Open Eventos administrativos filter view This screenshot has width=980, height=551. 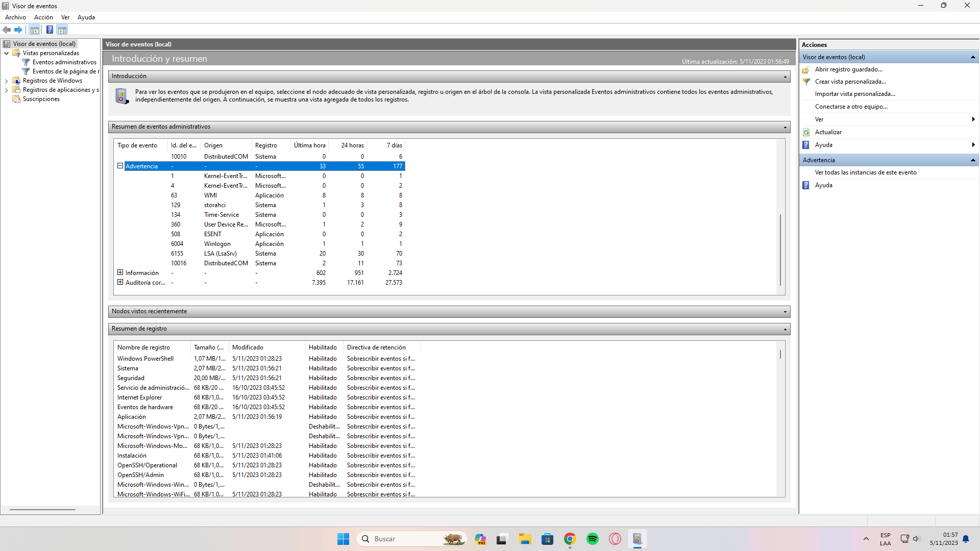(64, 62)
